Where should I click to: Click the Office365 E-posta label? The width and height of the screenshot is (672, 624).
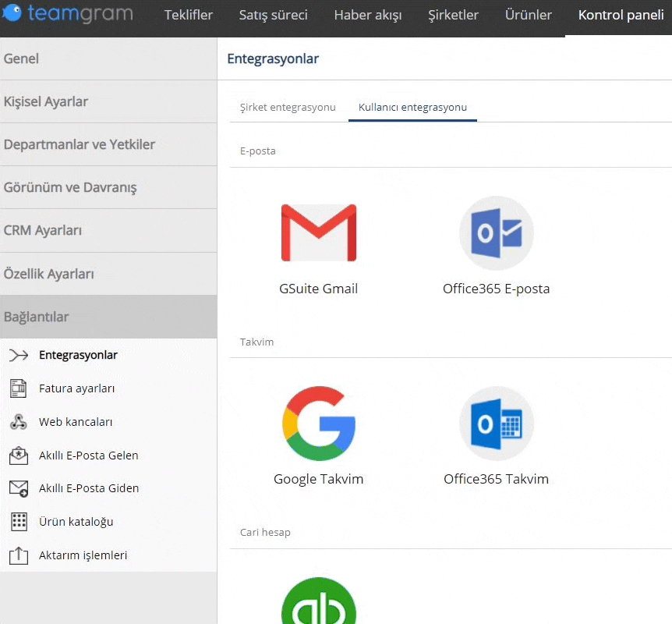pyautogui.click(x=497, y=289)
